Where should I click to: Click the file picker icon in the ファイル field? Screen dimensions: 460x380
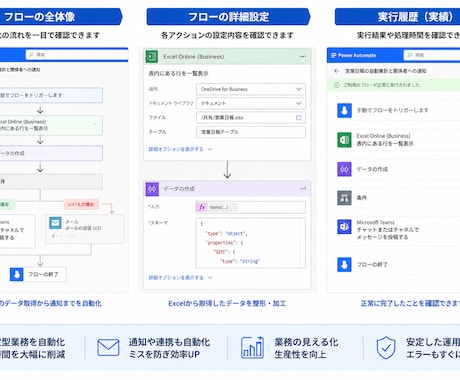click(x=299, y=117)
